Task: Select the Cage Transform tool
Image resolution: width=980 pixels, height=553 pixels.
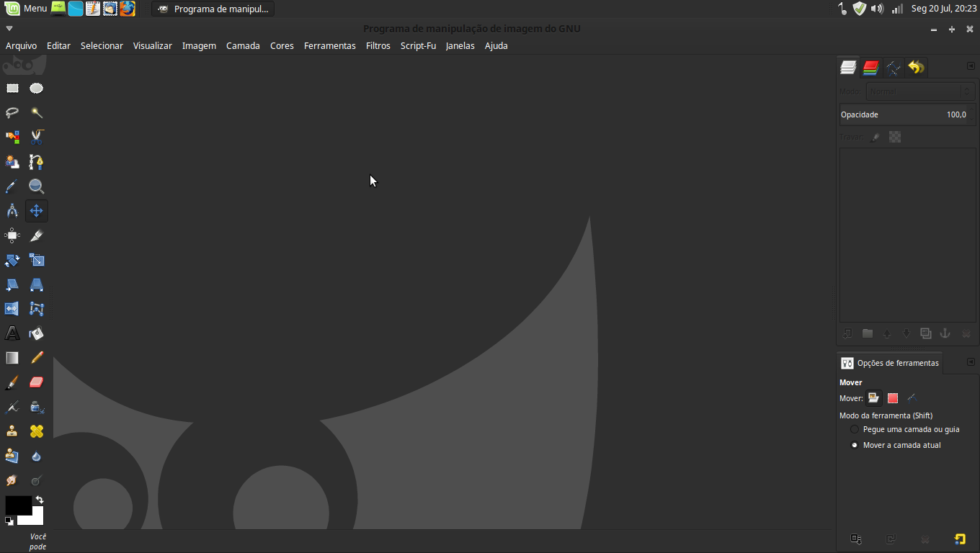Action: pos(37,309)
